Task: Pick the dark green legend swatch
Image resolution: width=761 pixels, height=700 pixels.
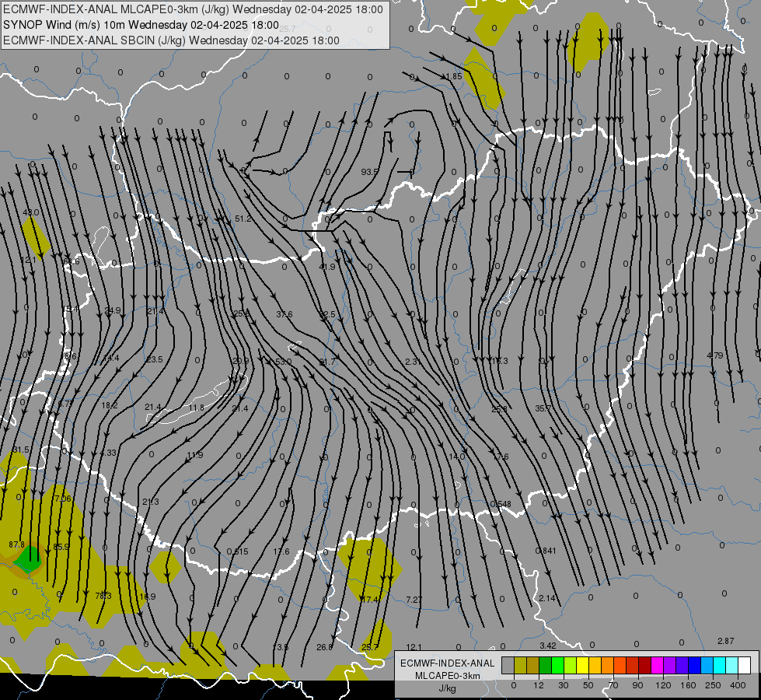Action: 545,665
